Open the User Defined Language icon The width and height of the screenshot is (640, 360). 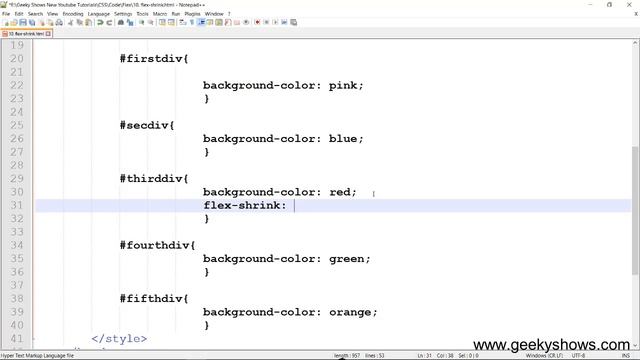click(x=210, y=22)
